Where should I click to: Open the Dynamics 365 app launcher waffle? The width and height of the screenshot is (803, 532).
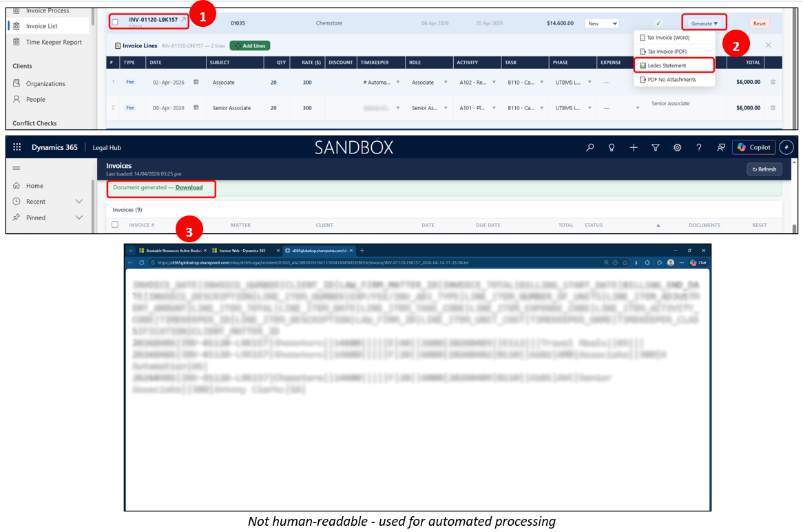[x=17, y=147]
